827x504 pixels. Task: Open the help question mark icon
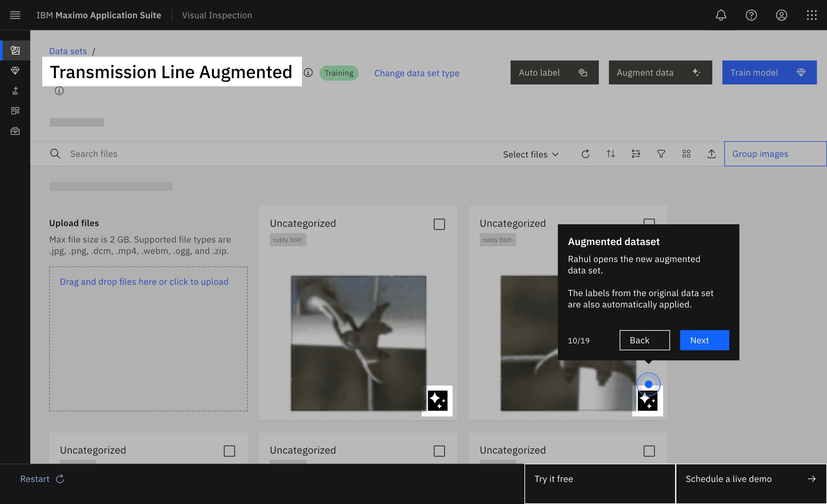tap(751, 15)
